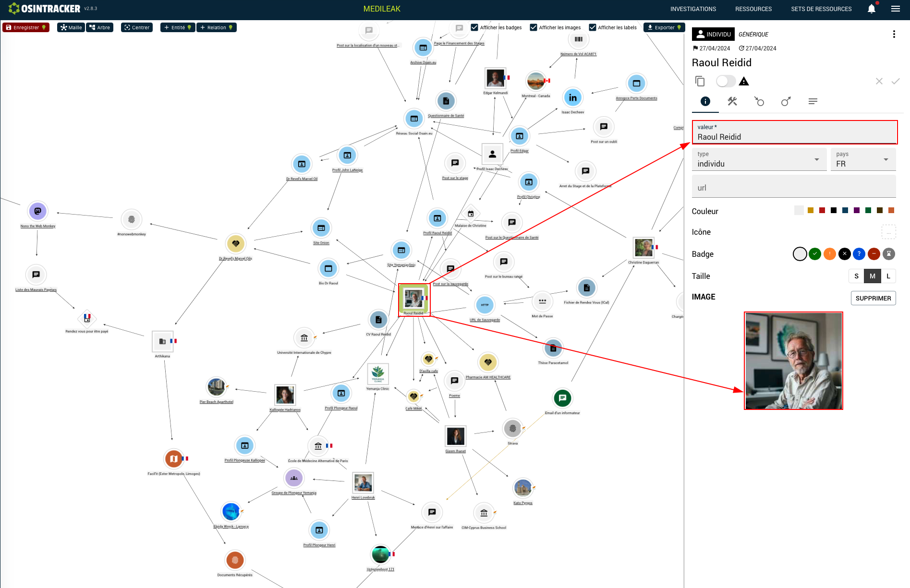Open the notes lines tab
This screenshot has width=910, height=588.
click(x=813, y=101)
